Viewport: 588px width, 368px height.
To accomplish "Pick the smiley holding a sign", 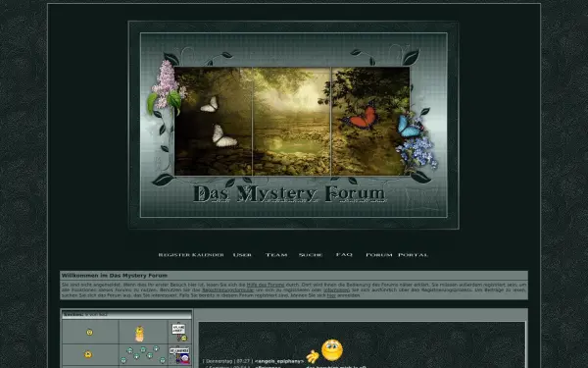I will point(179,333).
